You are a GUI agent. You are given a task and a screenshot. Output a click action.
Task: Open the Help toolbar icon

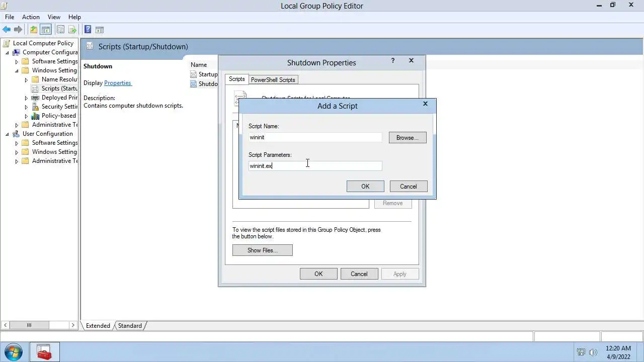coord(88,30)
